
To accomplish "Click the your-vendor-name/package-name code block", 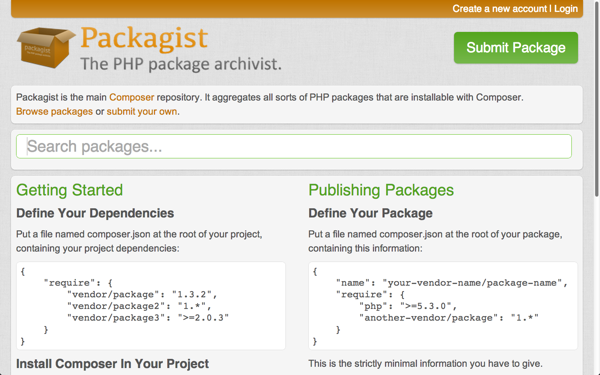I will click(443, 306).
